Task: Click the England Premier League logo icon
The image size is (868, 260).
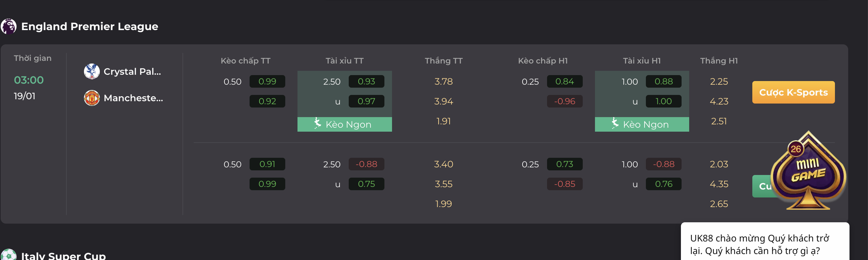Action: point(8,26)
